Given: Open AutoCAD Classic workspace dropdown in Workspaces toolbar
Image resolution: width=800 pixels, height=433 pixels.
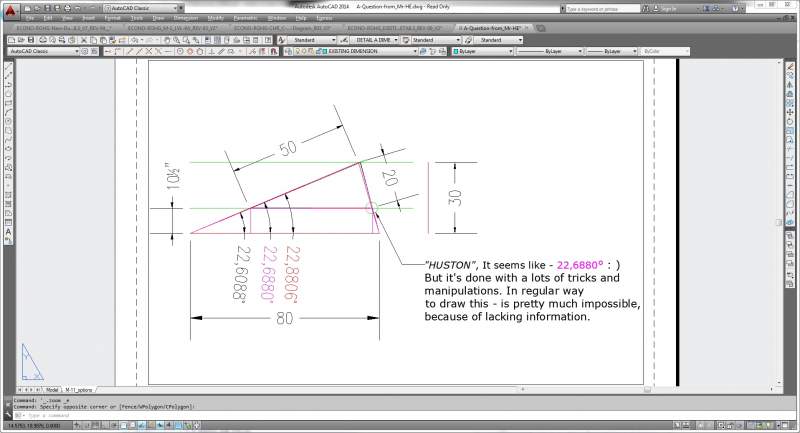Looking at the screenshot, I should point(44,51).
